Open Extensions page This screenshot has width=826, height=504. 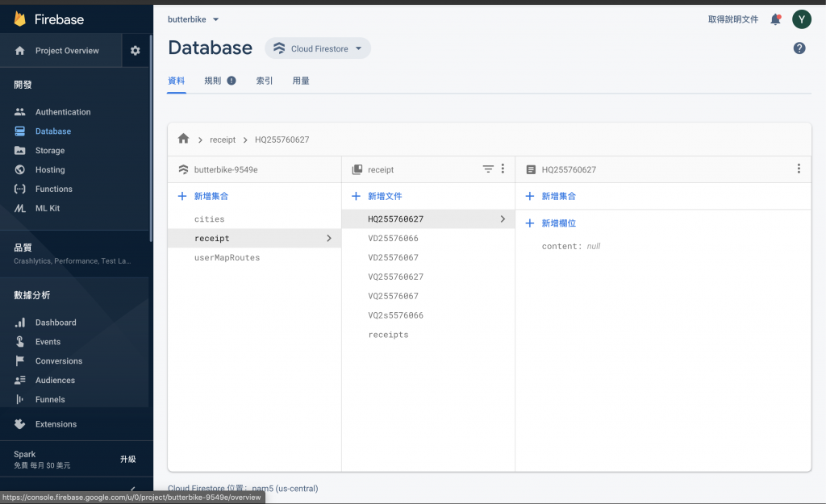(56, 424)
